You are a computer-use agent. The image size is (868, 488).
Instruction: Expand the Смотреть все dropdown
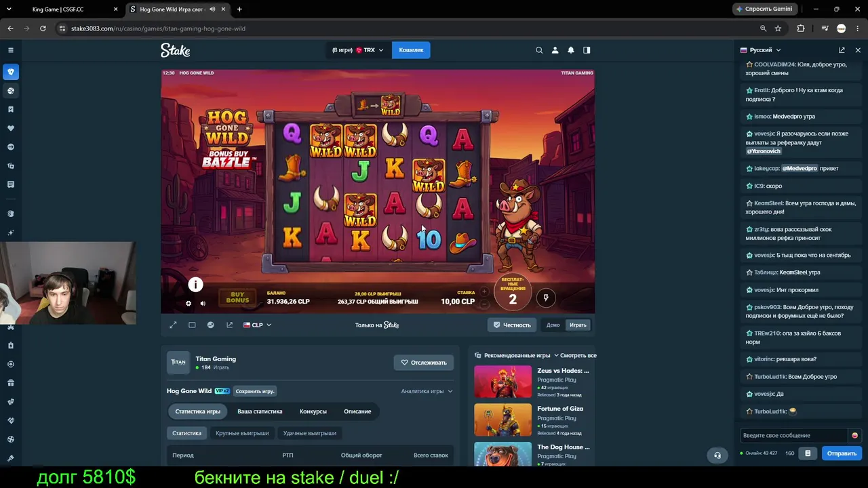(x=575, y=355)
